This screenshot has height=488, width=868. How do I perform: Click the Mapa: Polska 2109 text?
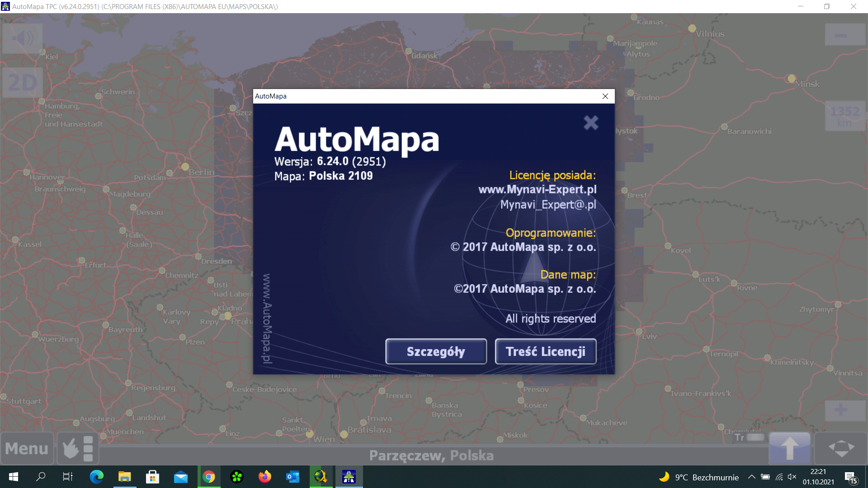tap(324, 176)
